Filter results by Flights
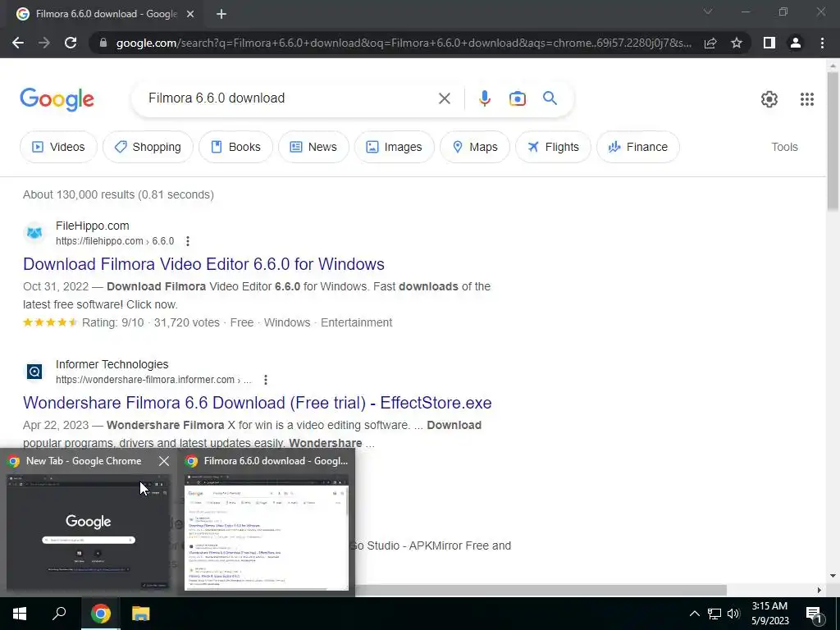Viewport: 840px width, 630px height. point(553,147)
